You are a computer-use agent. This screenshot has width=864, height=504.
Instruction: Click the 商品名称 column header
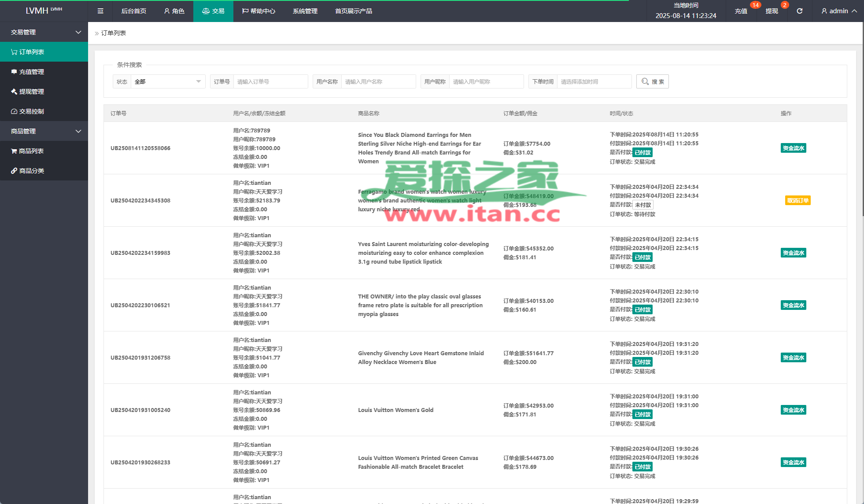369,113
